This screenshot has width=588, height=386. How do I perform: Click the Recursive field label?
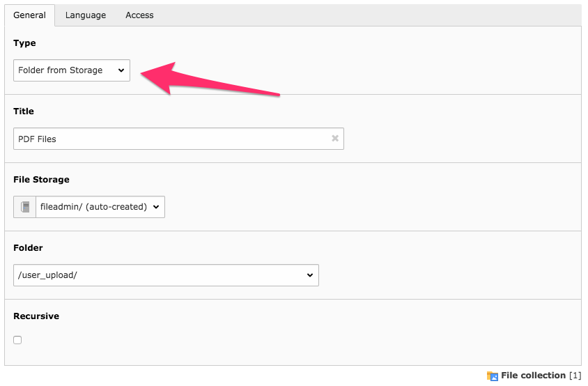(36, 316)
